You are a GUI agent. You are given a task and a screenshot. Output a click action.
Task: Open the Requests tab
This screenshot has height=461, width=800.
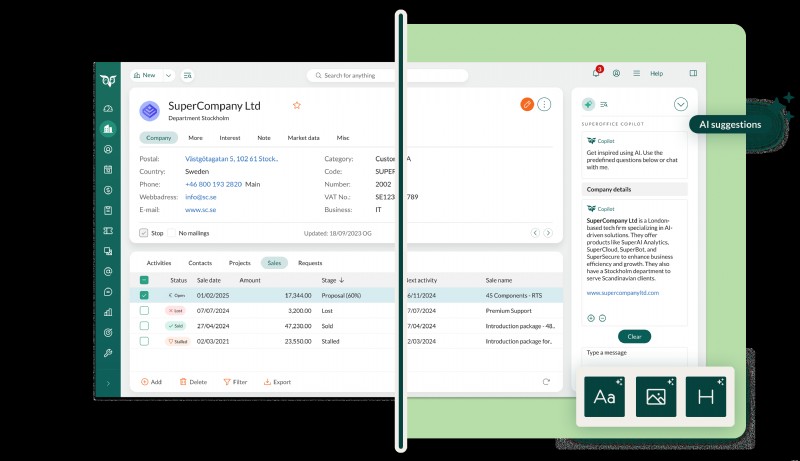click(x=310, y=263)
